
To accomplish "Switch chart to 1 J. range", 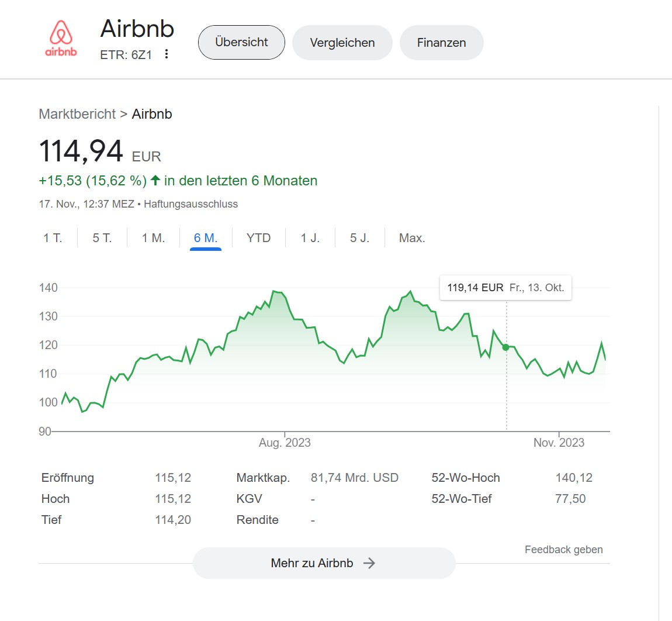I will tap(310, 237).
